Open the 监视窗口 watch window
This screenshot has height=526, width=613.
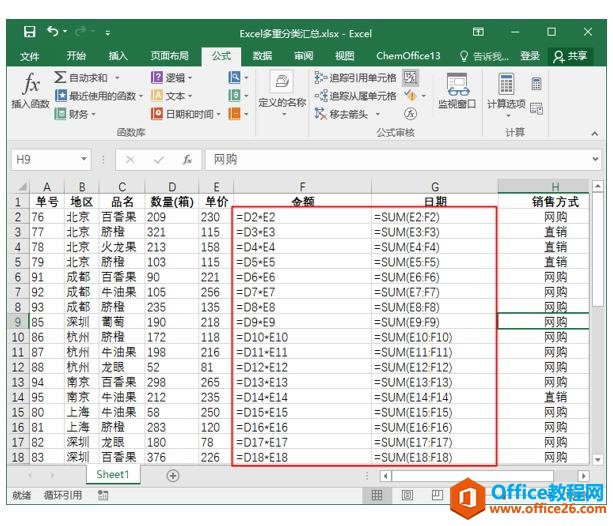457,90
